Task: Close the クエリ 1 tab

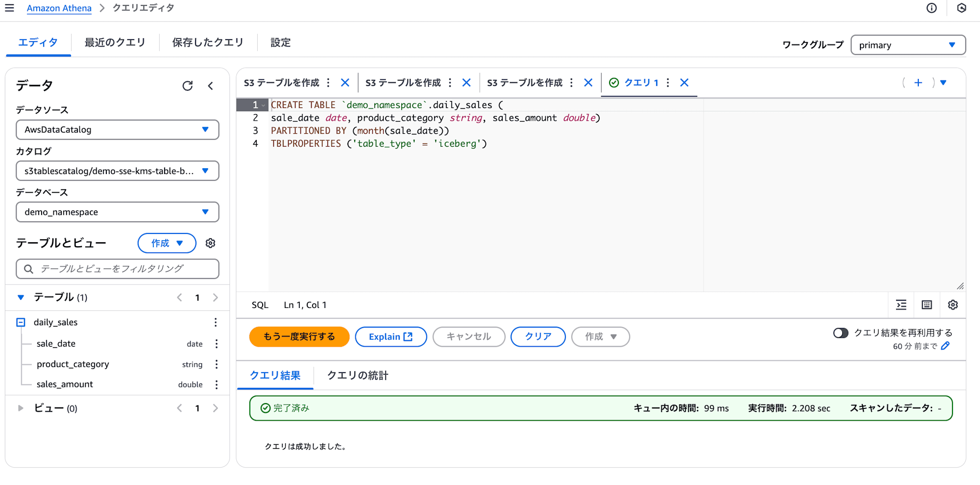Action: click(x=685, y=83)
